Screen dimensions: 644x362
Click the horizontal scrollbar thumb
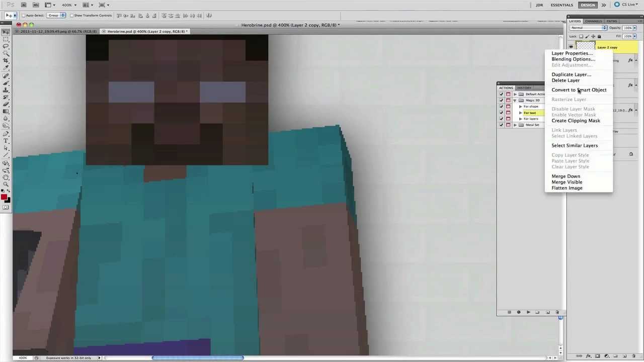point(198,358)
